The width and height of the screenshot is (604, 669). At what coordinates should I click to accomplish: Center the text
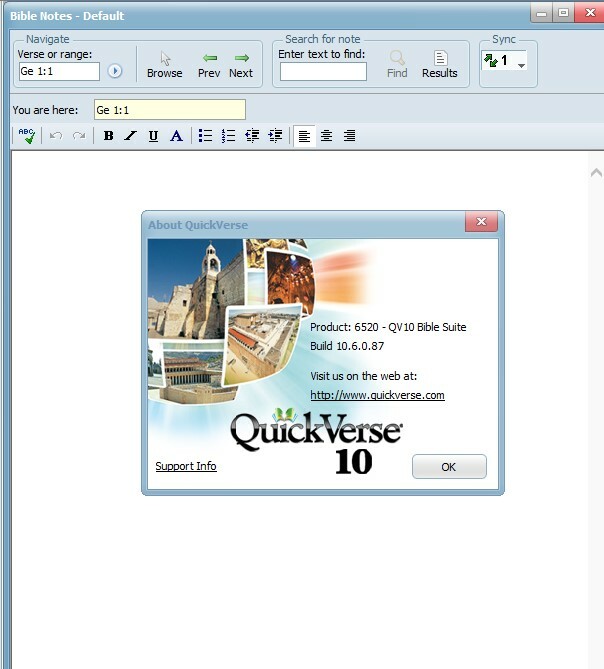(x=327, y=136)
